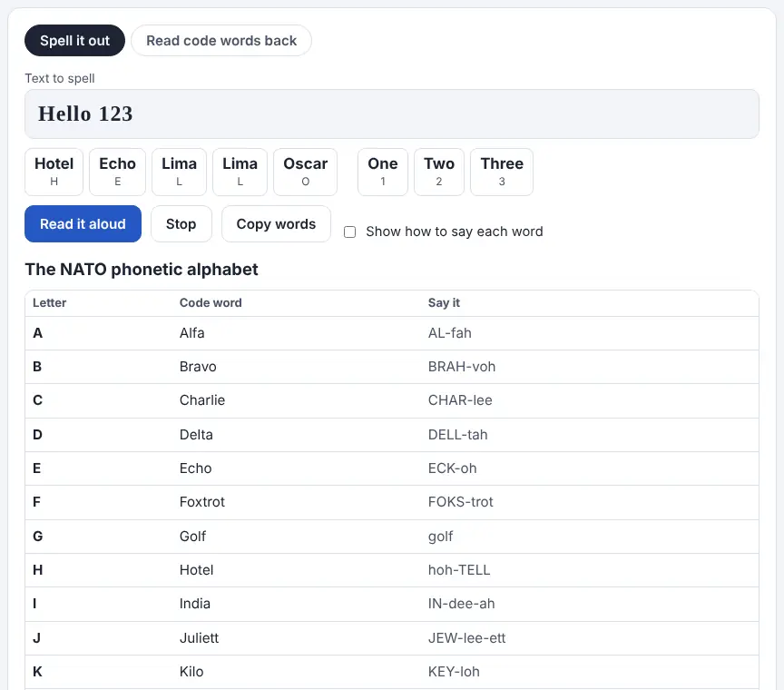Click the Code word column header
This screenshot has height=690, width=784.
[x=211, y=302]
